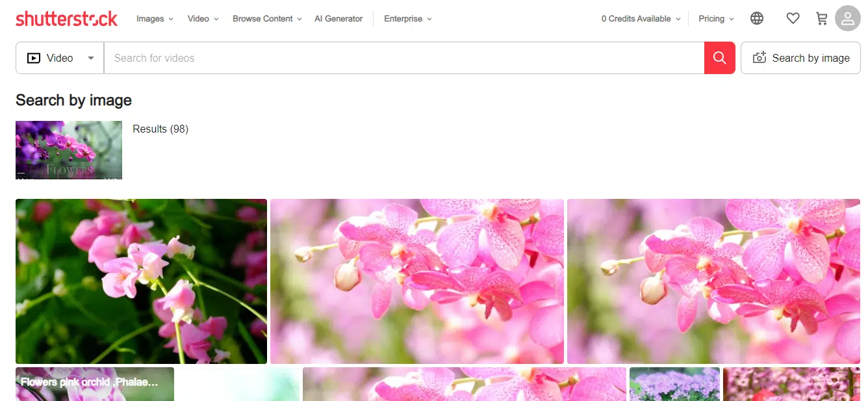Open the first pink flower video result

point(141,281)
